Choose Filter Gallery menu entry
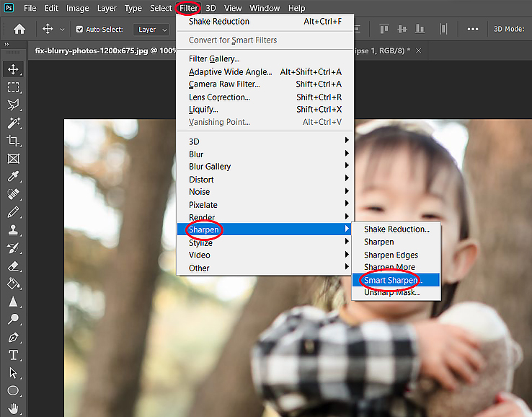532x417 pixels. (x=265, y=58)
